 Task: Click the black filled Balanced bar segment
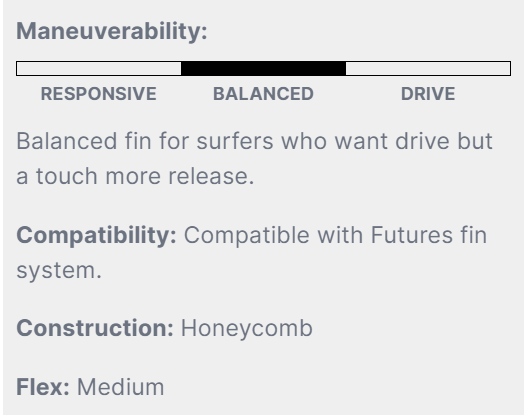(x=263, y=68)
